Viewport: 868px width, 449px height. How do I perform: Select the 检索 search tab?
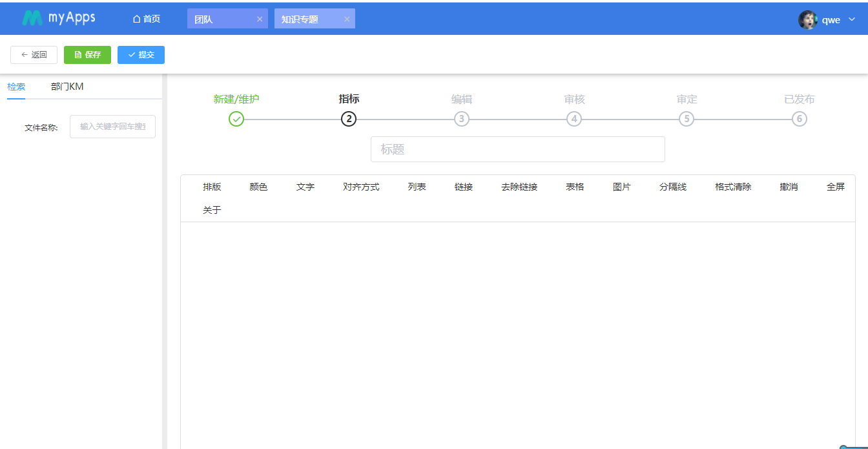[x=16, y=87]
